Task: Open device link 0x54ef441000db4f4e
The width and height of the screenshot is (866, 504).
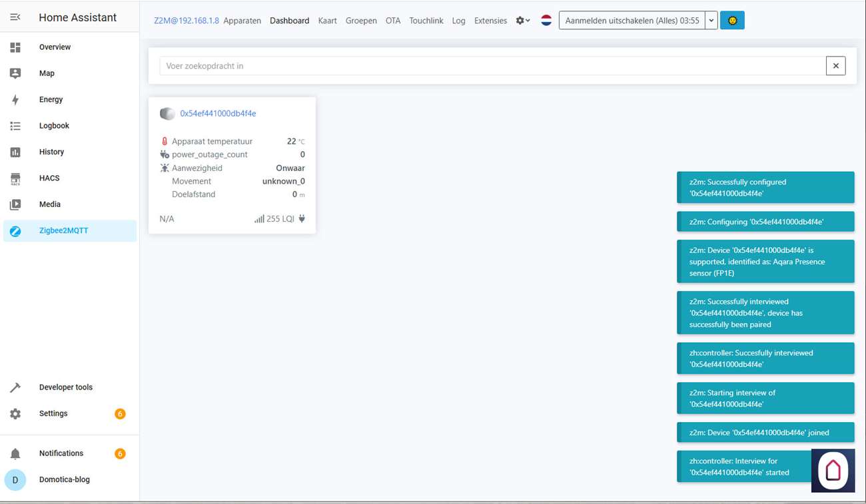Action: pyautogui.click(x=218, y=114)
